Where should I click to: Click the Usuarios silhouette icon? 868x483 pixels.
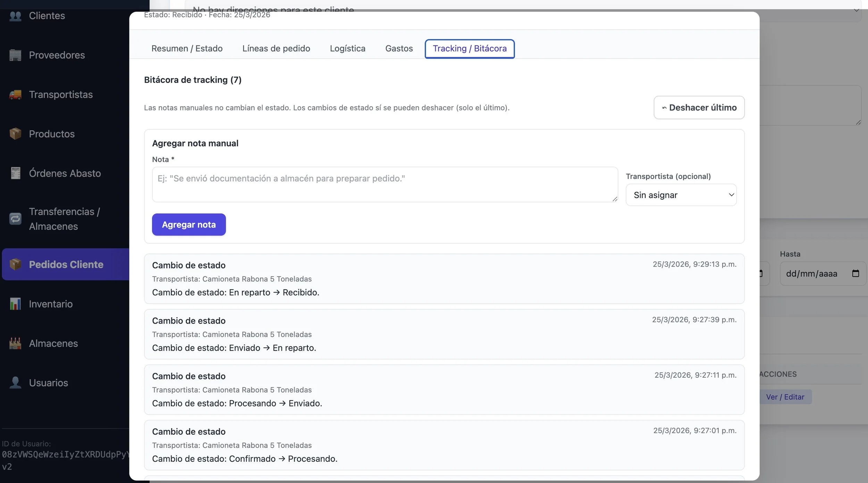pyautogui.click(x=15, y=383)
